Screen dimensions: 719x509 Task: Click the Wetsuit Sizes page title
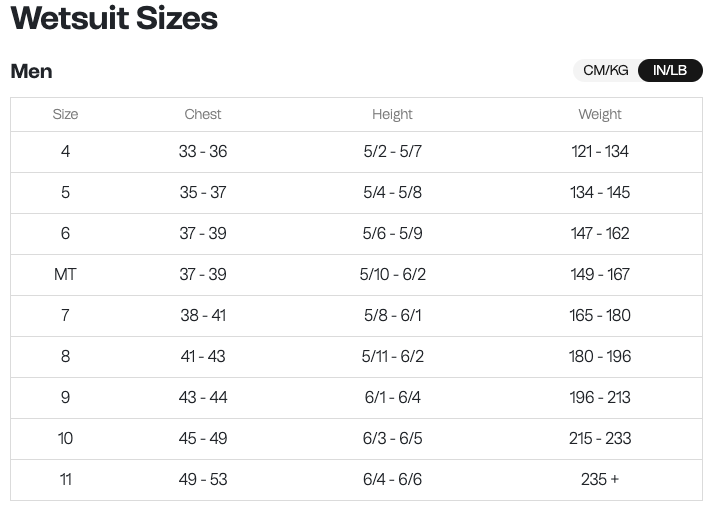[114, 18]
